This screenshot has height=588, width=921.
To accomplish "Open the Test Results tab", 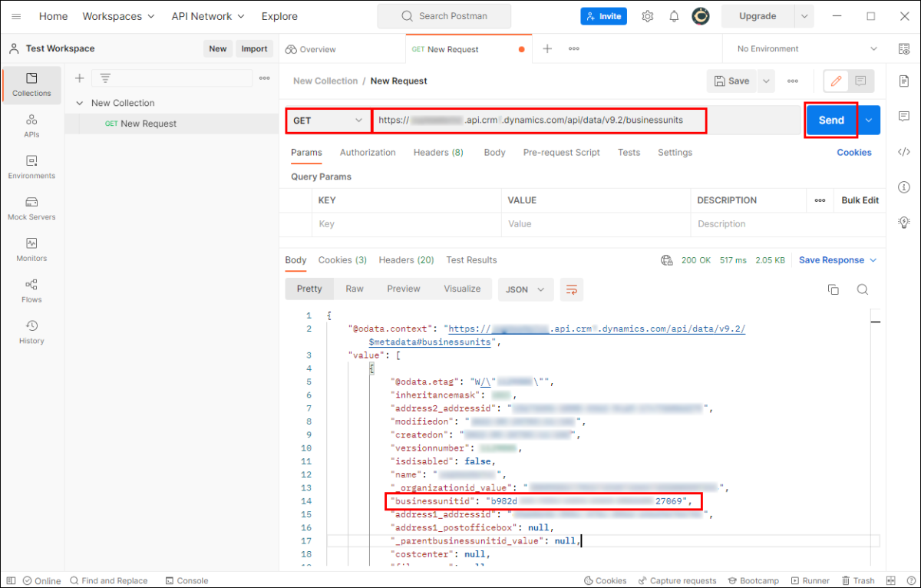I will click(x=471, y=260).
